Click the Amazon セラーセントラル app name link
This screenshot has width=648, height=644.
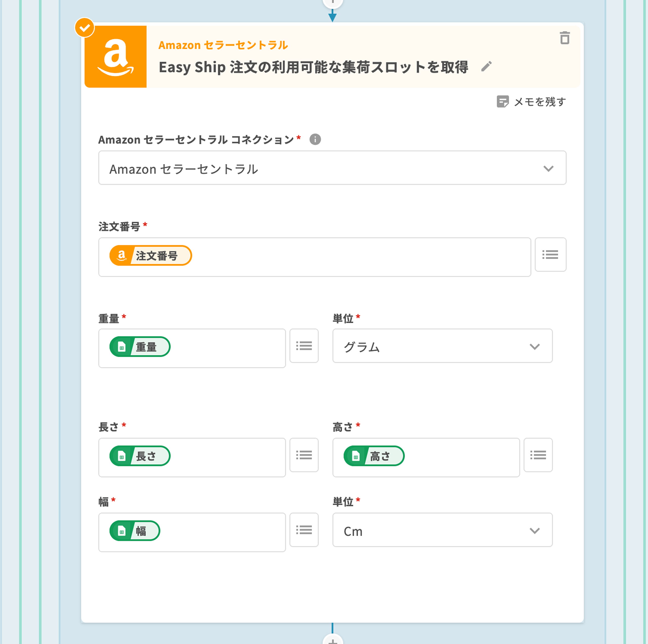pos(223,45)
